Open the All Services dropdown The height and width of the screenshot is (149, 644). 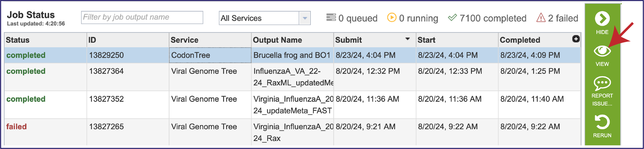click(x=305, y=18)
